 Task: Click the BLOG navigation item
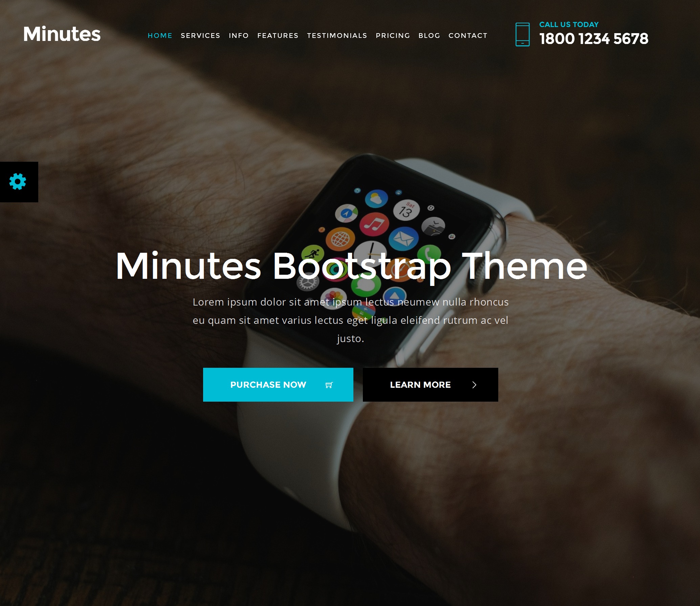429,35
